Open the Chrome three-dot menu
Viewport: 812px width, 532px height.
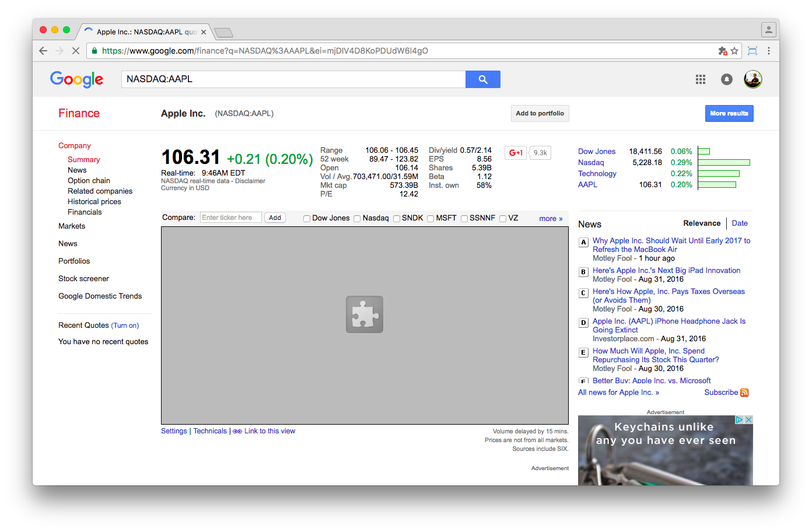click(x=769, y=51)
